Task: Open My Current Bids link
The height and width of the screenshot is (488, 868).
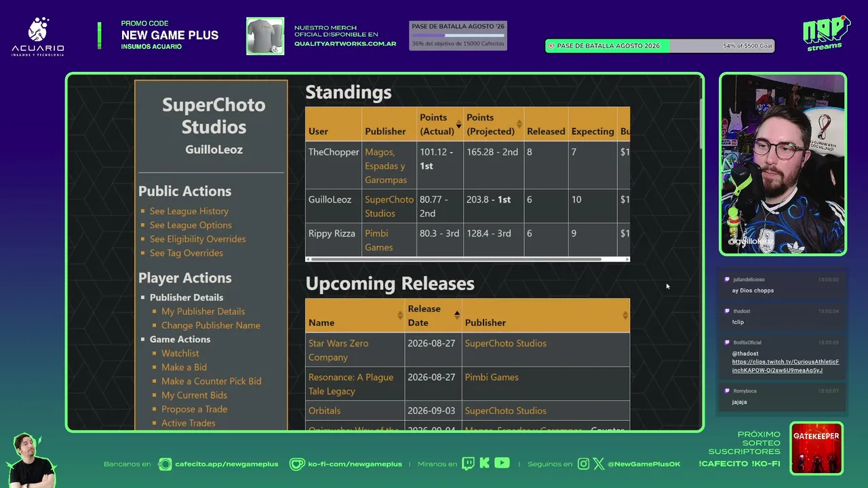Action: [x=195, y=395]
